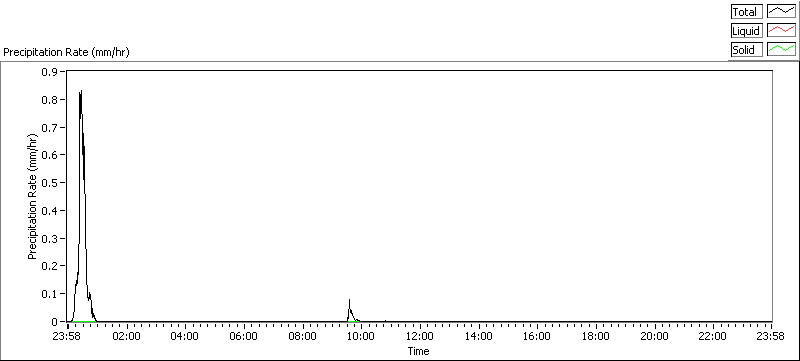Click the 0.7 y-axis scale value
This screenshot has width=800, height=361.
tap(50, 127)
